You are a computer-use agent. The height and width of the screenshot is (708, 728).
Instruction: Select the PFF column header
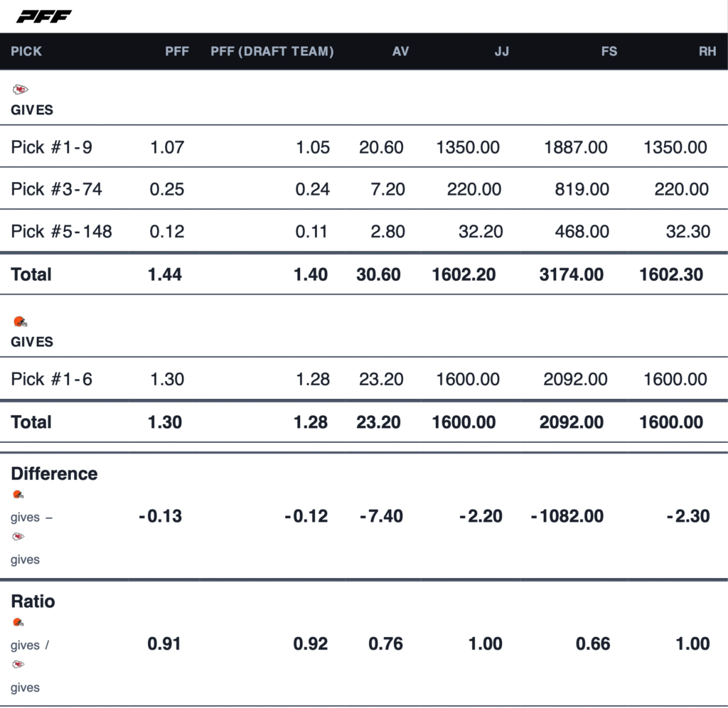pyautogui.click(x=177, y=51)
